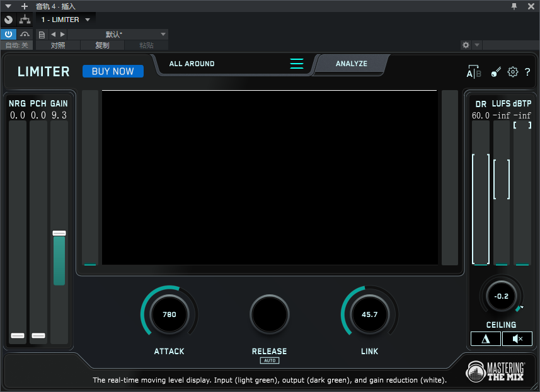540x392 pixels.
Task: Open the 1 - LIMITER plugin dropdown
Action: 66,20
